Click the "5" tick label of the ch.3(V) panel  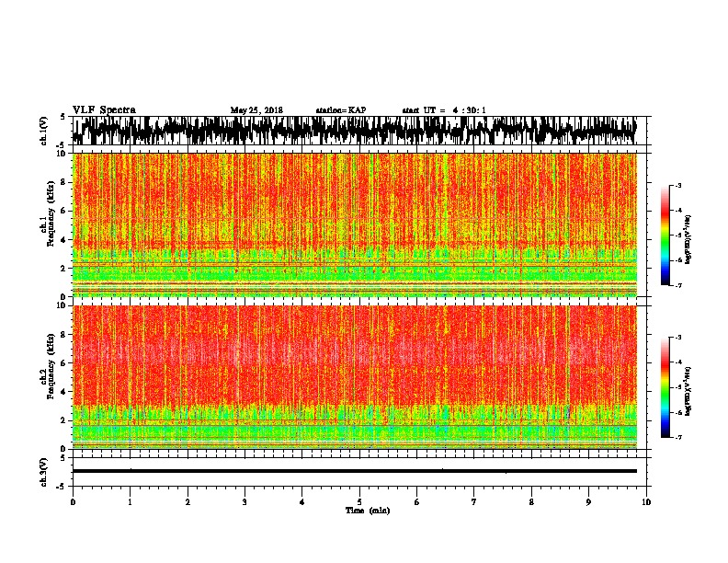tap(63, 458)
